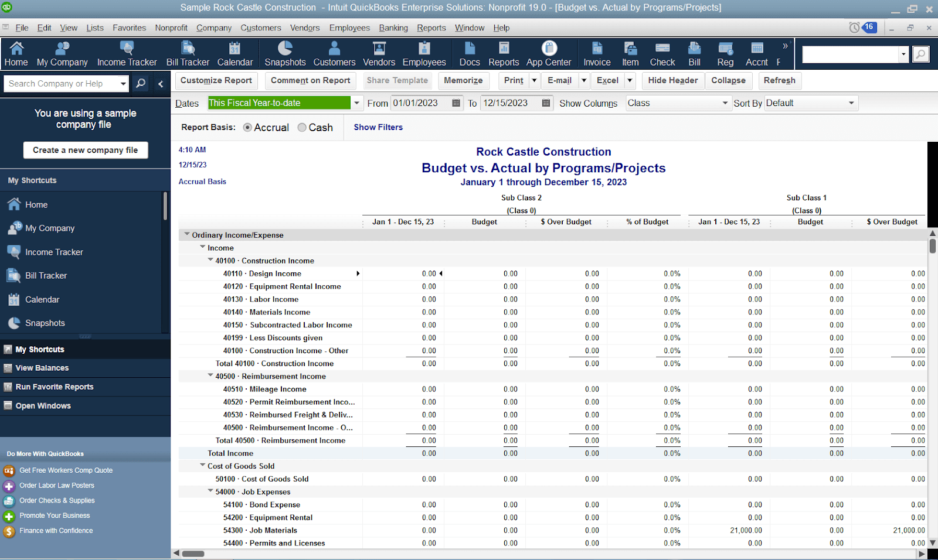Click Search Company or Help field
This screenshot has width=938, height=560.
click(62, 84)
